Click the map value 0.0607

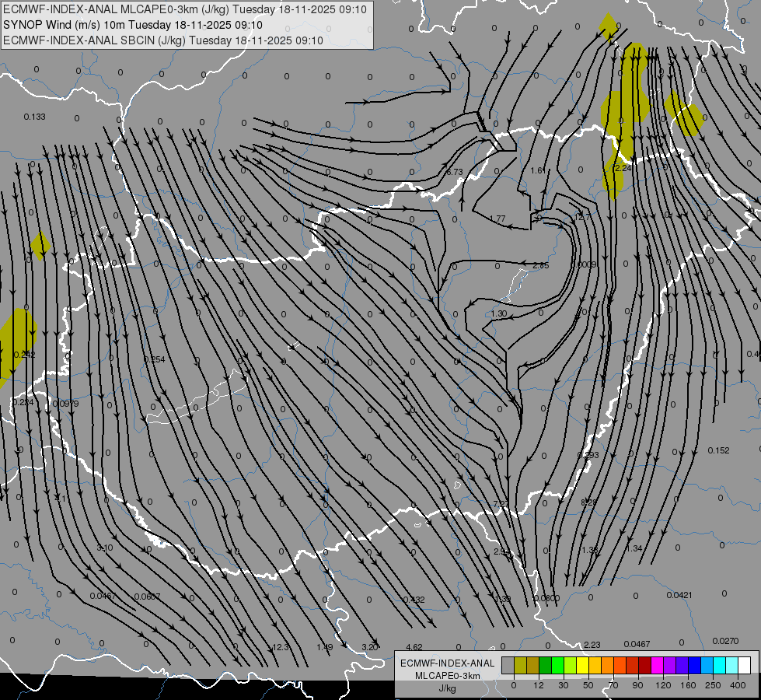(147, 597)
